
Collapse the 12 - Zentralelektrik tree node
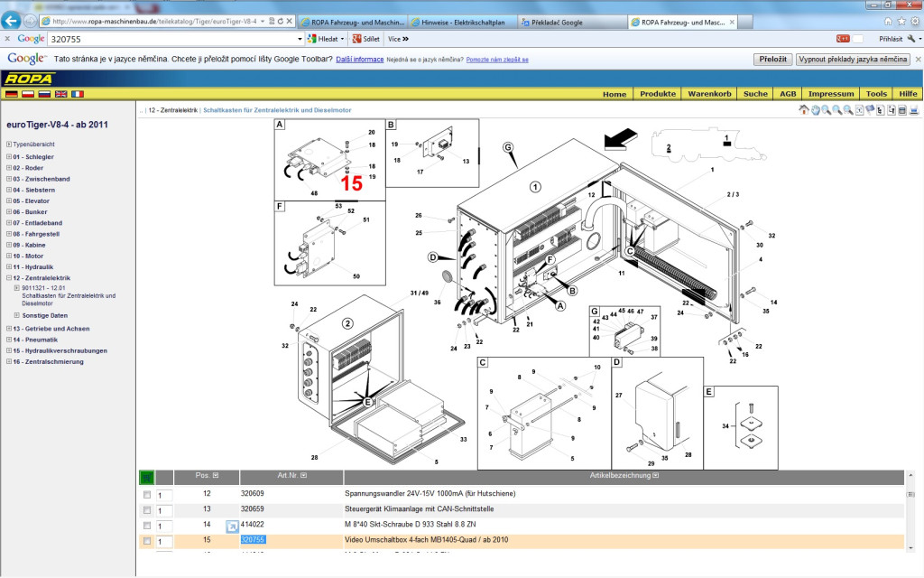click(x=9, y=278)
